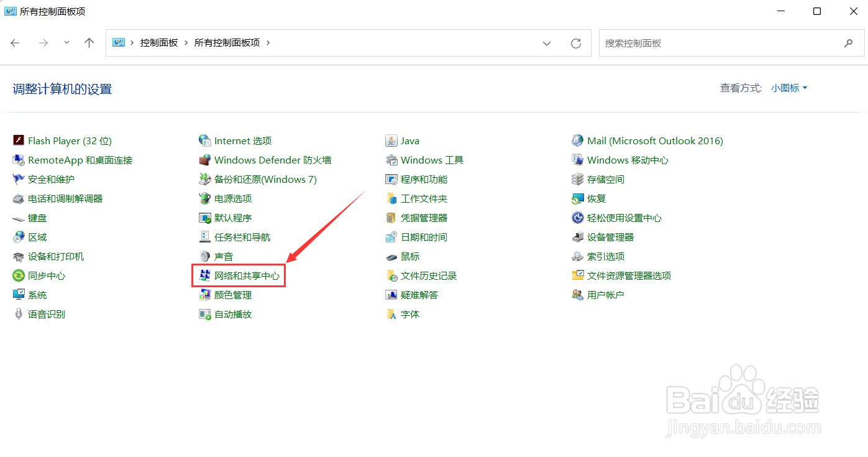Open recent locations dropdown arrow
868x457 pixels.
[x=66, y=43]
